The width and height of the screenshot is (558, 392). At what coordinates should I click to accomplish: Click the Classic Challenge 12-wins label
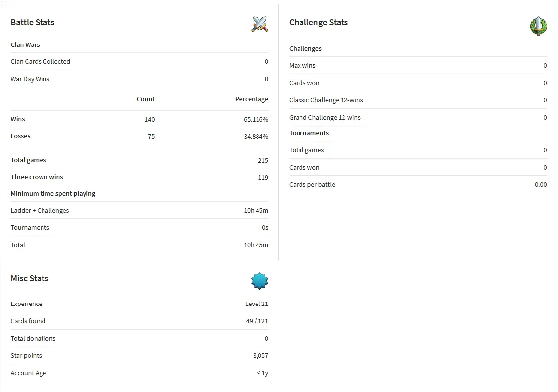pos(326,100)
